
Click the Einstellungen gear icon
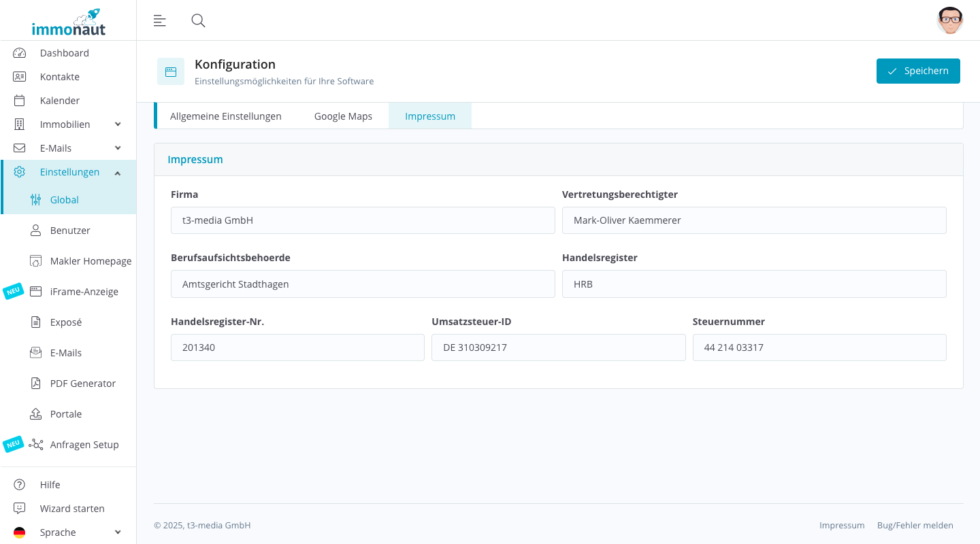[x=19, y=171]
